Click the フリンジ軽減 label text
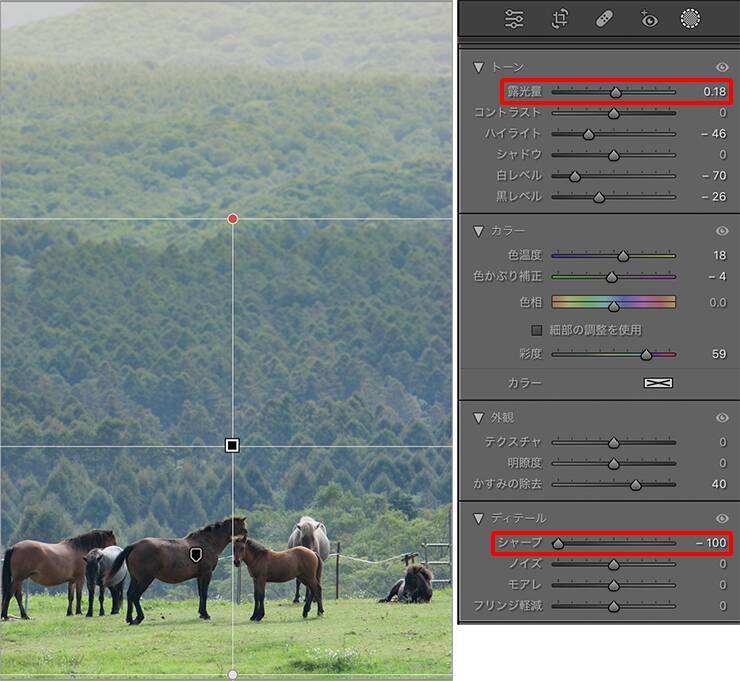This screenshot has width=740, height=681. (508, 605)
